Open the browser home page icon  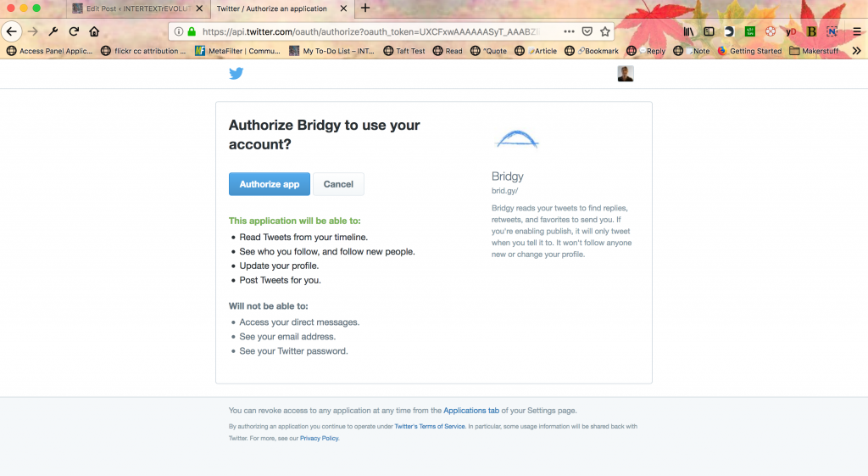point(94,31)
